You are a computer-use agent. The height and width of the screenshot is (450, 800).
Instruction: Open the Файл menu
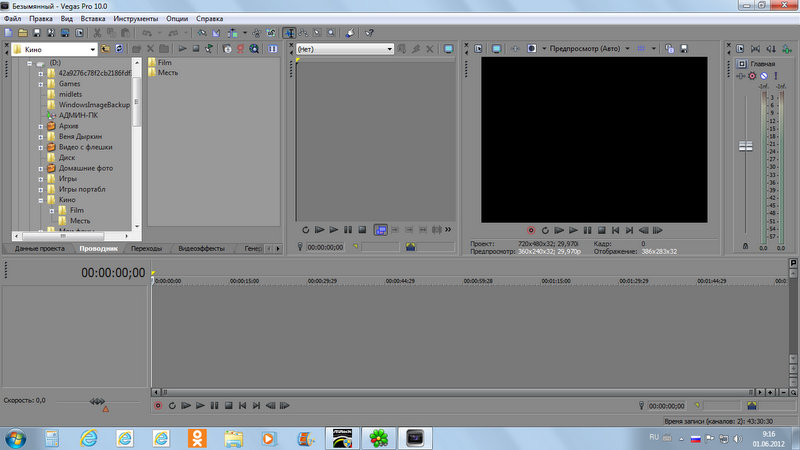coord(13,18)
